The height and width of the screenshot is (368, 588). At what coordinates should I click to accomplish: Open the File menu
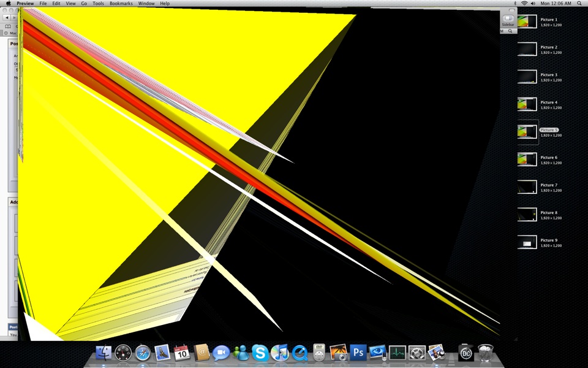(x=43, y=3)
